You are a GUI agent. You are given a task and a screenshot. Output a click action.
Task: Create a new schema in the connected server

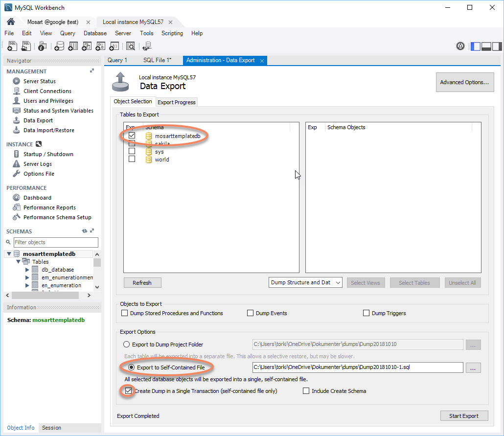[x=60, y=46]
